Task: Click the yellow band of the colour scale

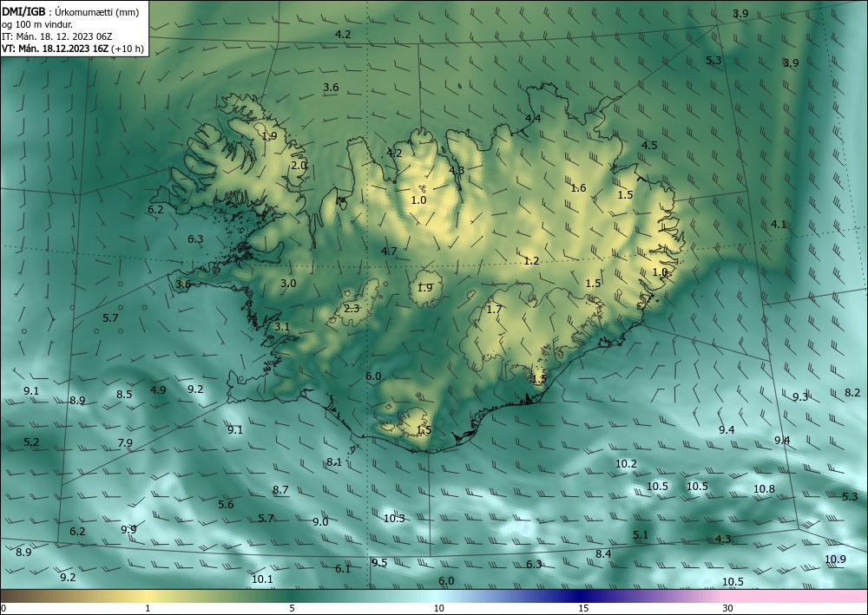Action: click(147, 596)
